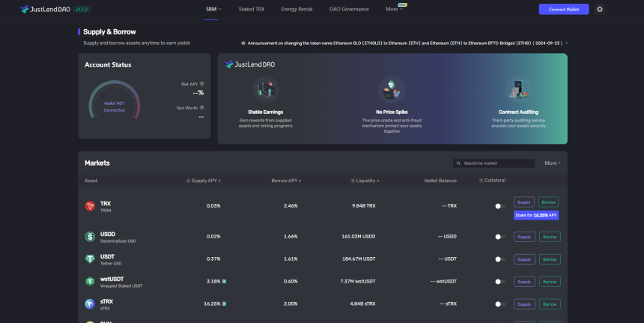Click Supply button for wstUSDT
The width and height of the screenshot is (644, 323).
click(524, 282)
